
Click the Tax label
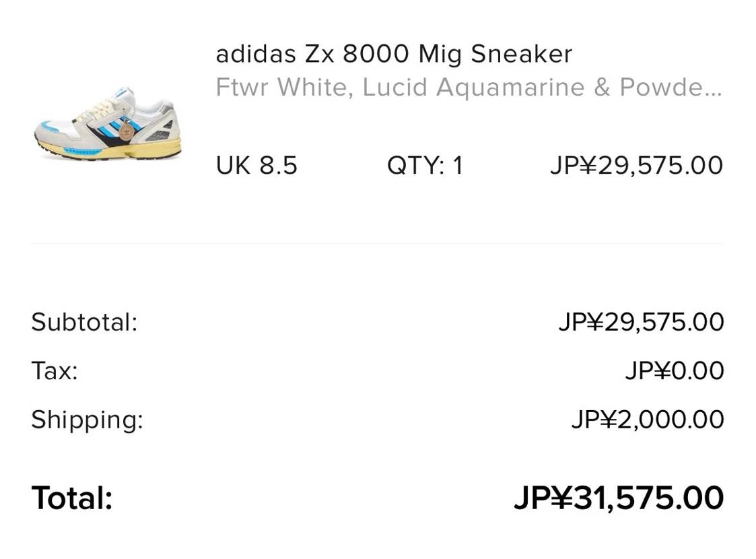55,371
